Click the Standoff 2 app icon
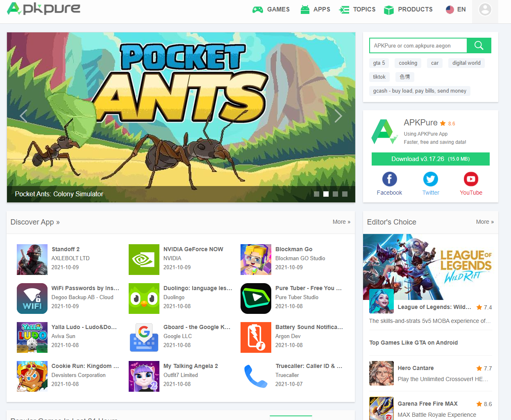 [x=32, y=259]
